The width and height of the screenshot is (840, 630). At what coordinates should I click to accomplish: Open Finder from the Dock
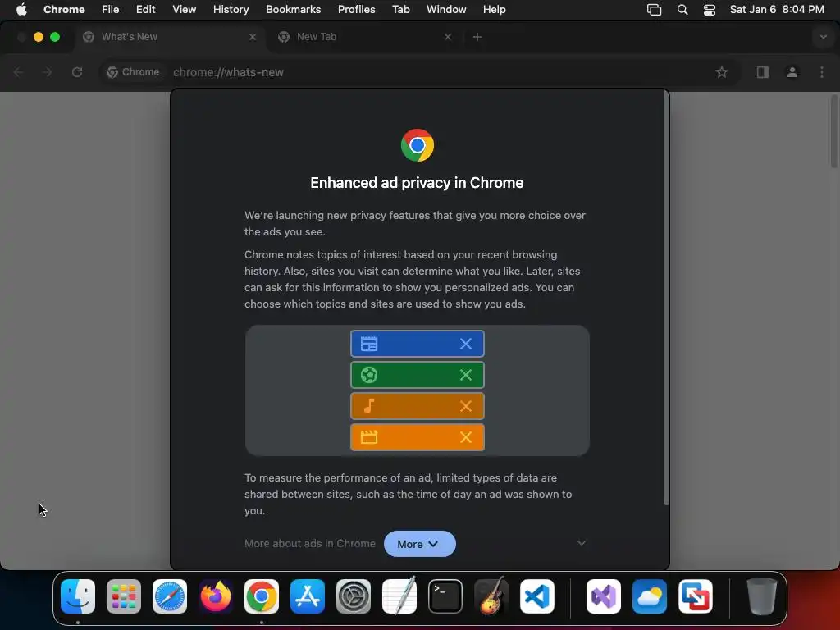(x=78, y=596)
